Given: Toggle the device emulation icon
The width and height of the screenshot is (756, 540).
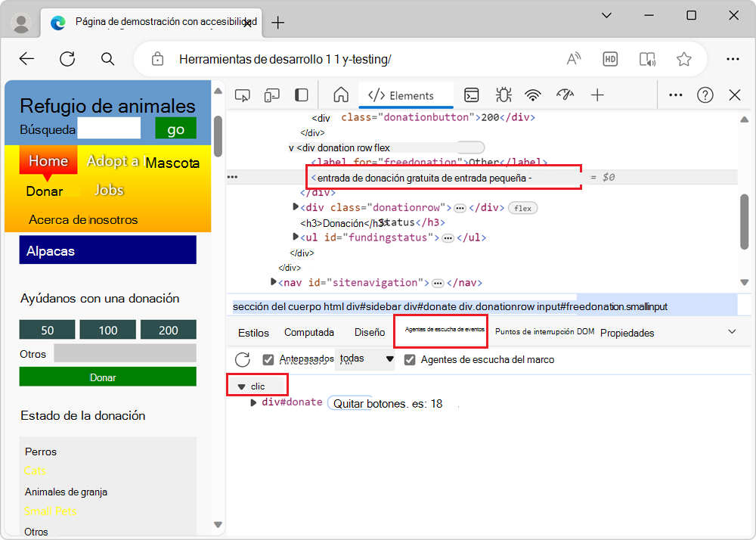Looking at the screenshot, I should pyautogui.click(x=271, y=95).
